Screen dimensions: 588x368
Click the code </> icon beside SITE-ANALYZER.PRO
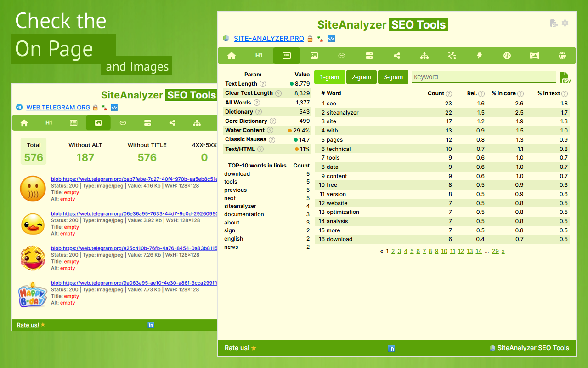pyautogui.click(x=331, y=39)
